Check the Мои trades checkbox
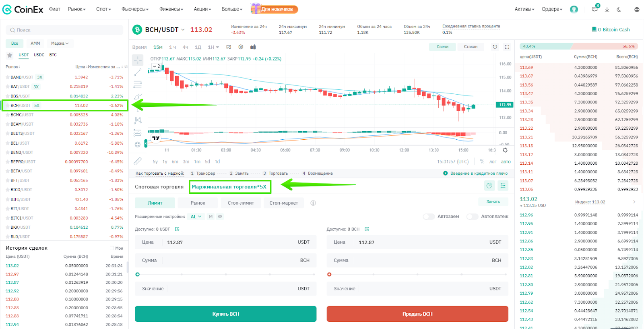 click(x=112, y=248)
